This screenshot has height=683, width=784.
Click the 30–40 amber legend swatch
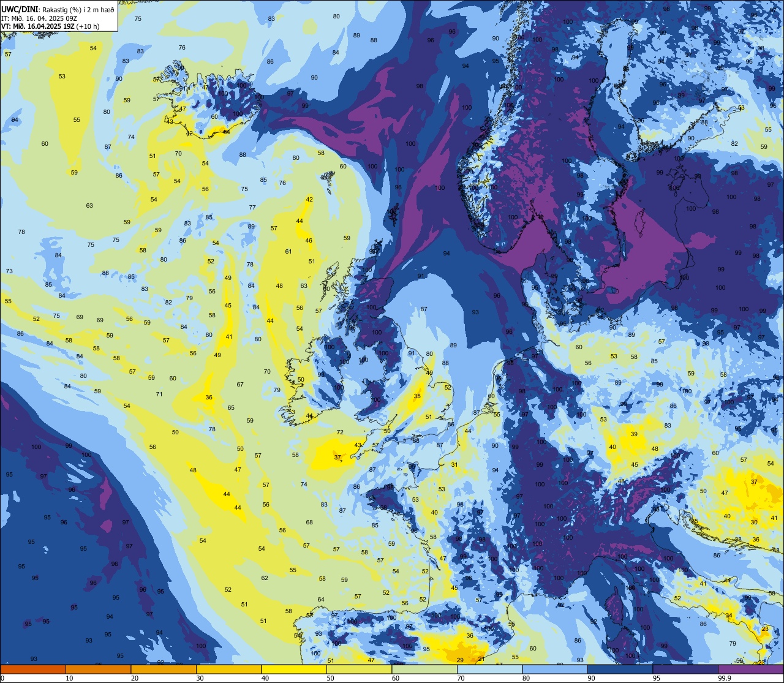point(228,669)
